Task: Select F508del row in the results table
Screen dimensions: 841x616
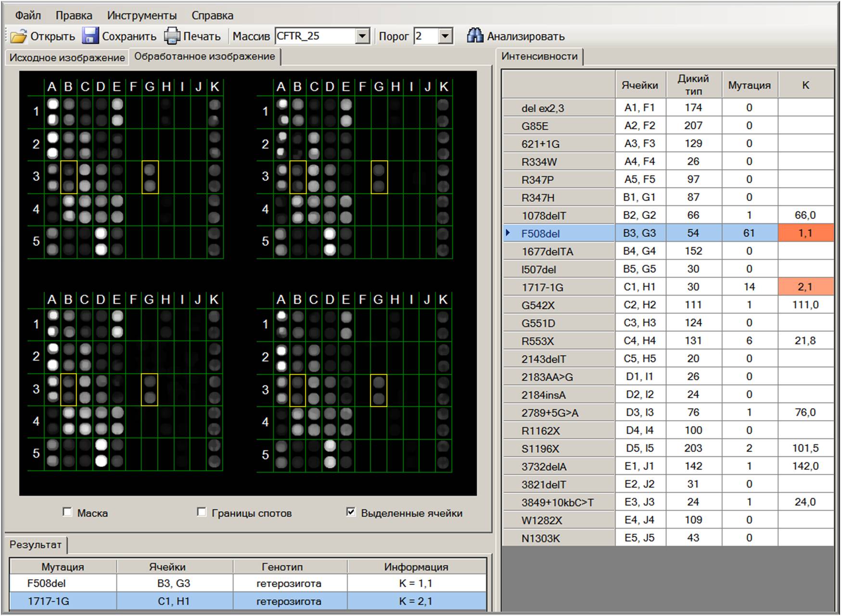Action: pyautogui.click(x=47, y=583)
